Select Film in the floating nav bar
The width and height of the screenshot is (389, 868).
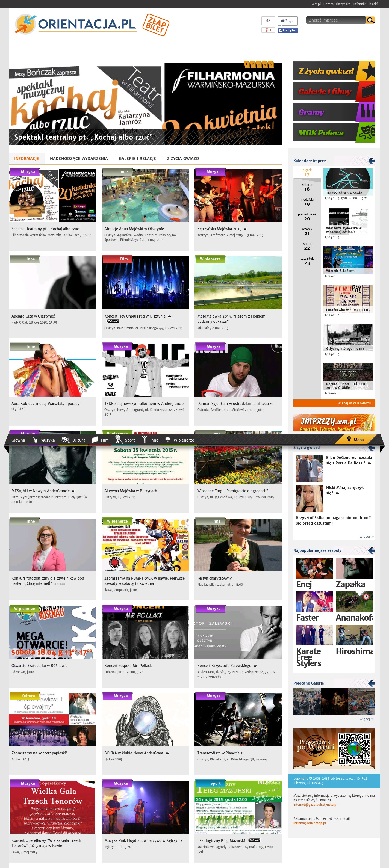[100, 440]
